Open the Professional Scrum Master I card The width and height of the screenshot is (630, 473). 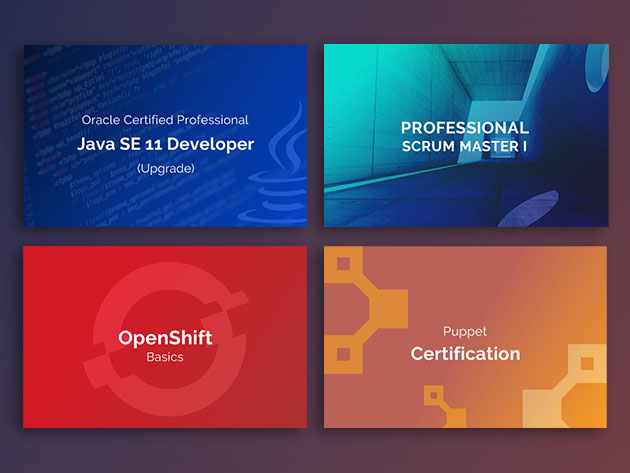pyautogui.click(x=466, y=135)
